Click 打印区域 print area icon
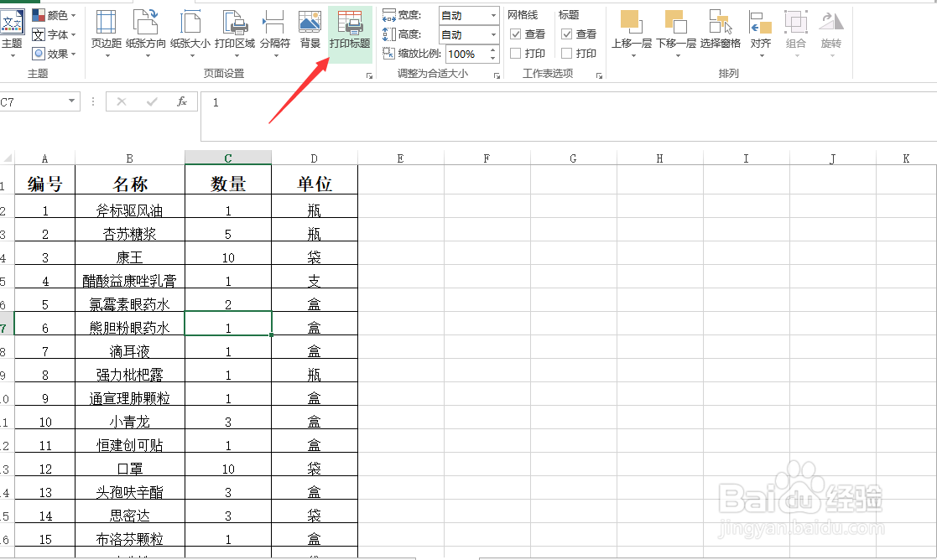Screen dimensions: 937x560 (235, 22)
